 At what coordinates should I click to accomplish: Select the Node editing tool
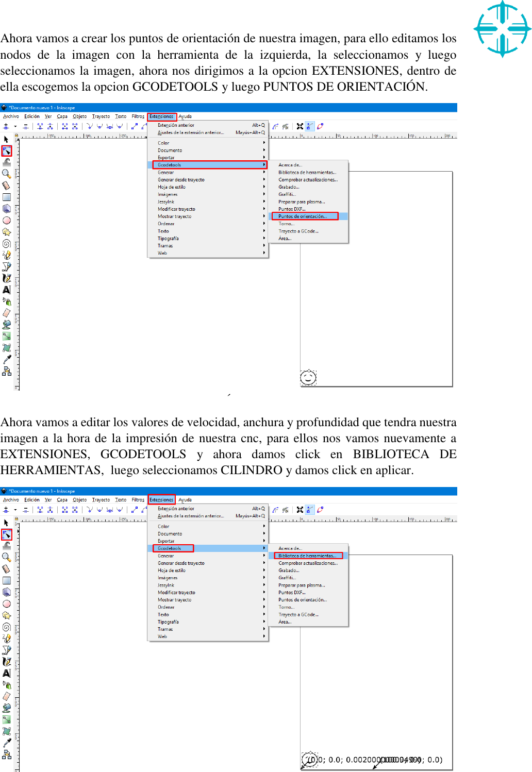click(7, 150)
